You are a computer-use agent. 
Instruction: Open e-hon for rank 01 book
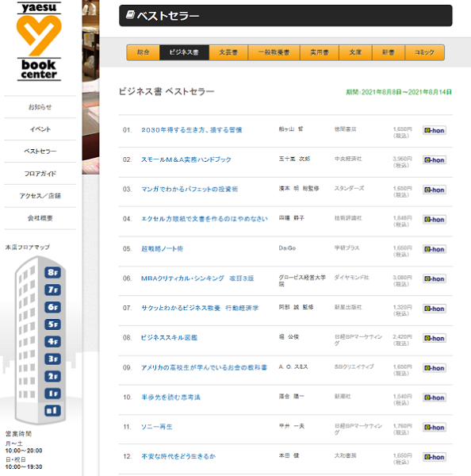pos(435,130)
